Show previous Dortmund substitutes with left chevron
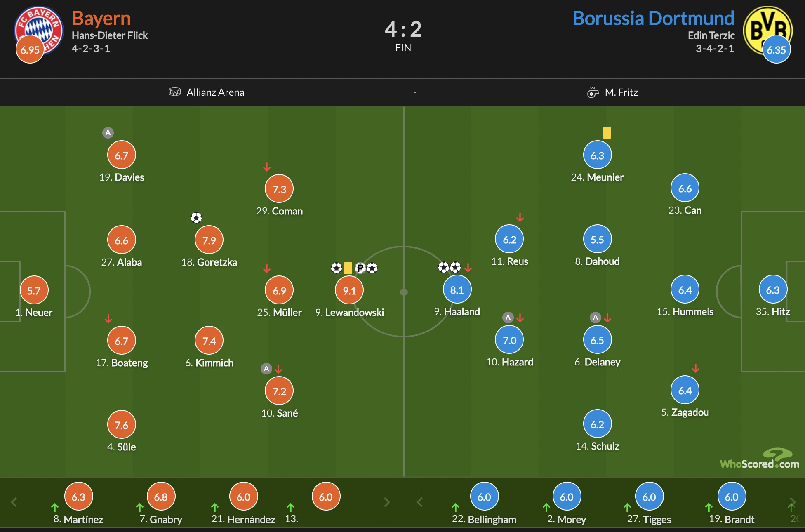The image size is (805, 532). 420,502
